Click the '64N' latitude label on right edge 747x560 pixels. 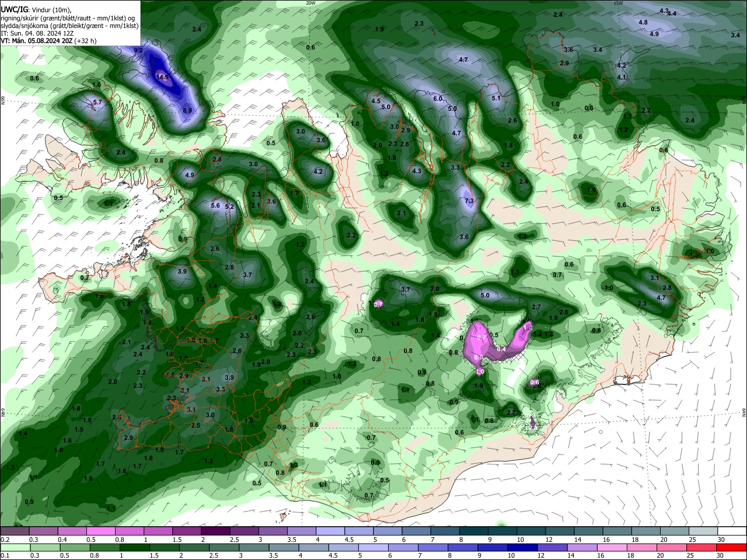tap(744, 412)
